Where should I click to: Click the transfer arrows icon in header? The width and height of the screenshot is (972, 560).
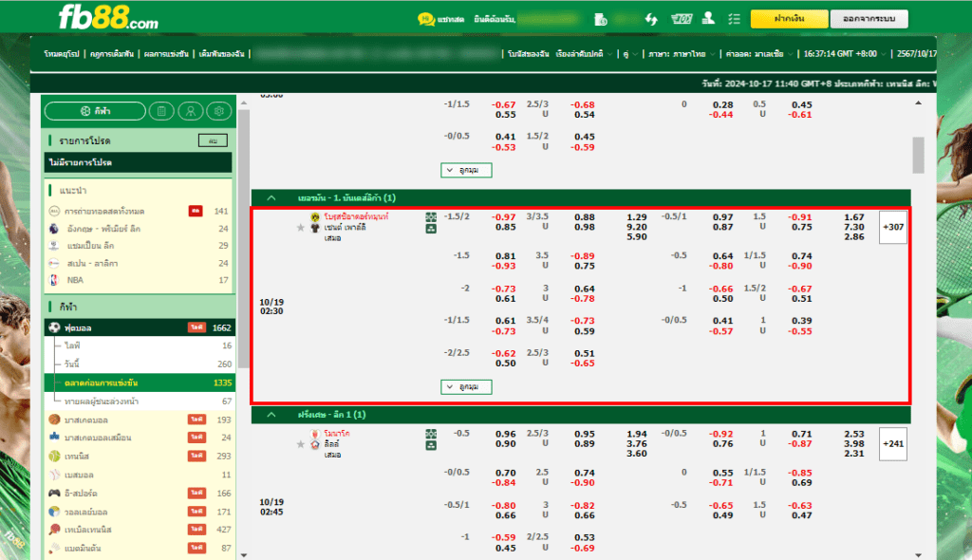pyautogui.click(x=651, y=19)
